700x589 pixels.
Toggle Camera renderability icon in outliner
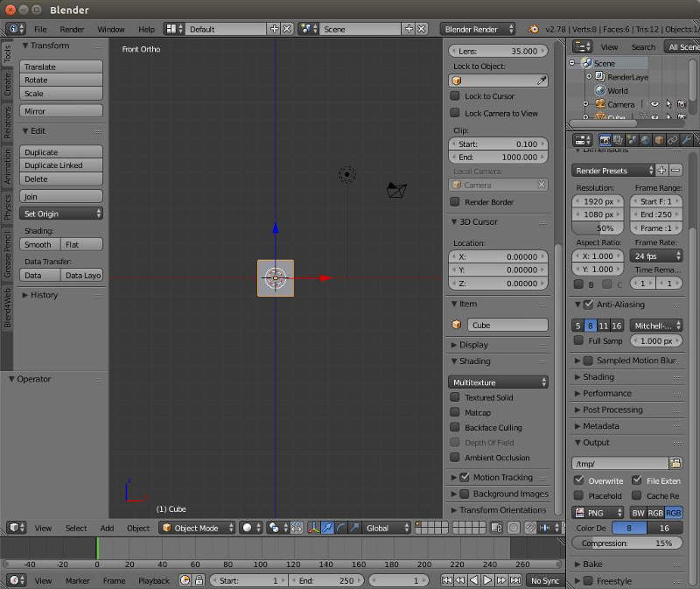pyautogui.click(x=682, y=103)
